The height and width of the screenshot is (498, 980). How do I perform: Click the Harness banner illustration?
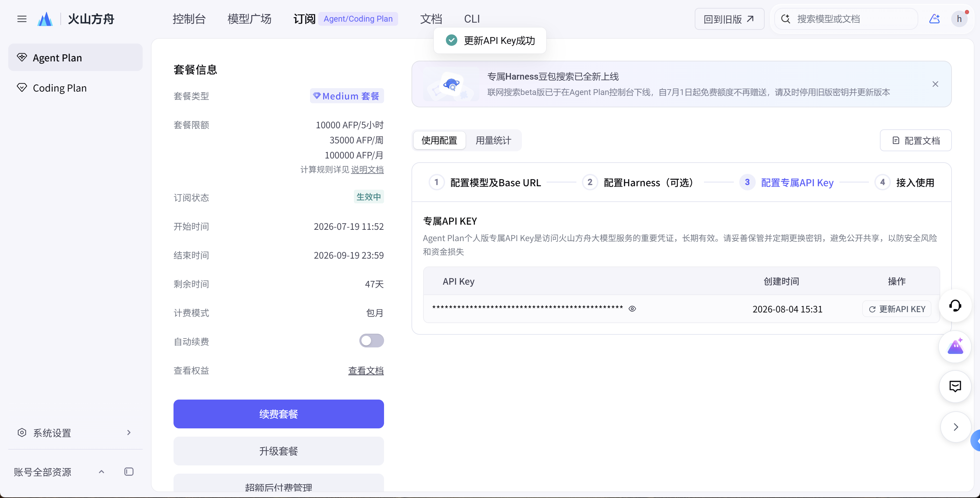(x=451, y=84)
